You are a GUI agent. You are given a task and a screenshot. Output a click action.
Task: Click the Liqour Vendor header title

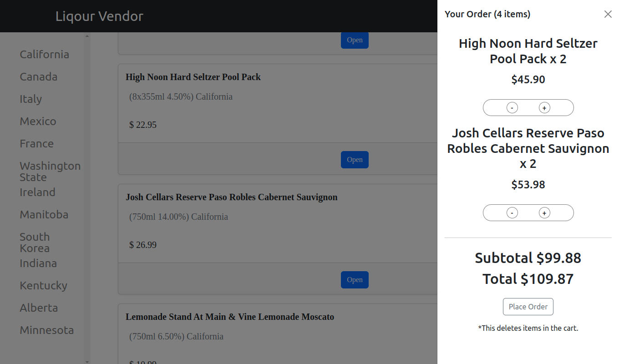click(x=99, y=16)
